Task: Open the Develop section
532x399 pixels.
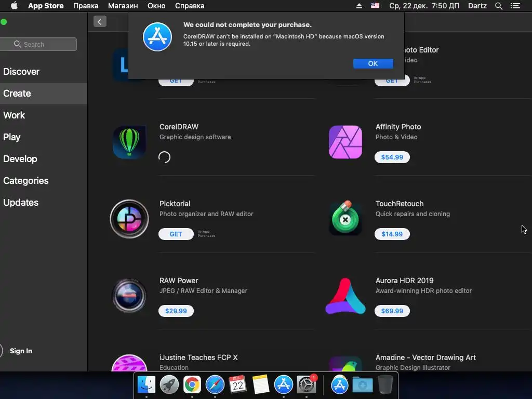Action: pyautogui.click(x=20, y=159)
